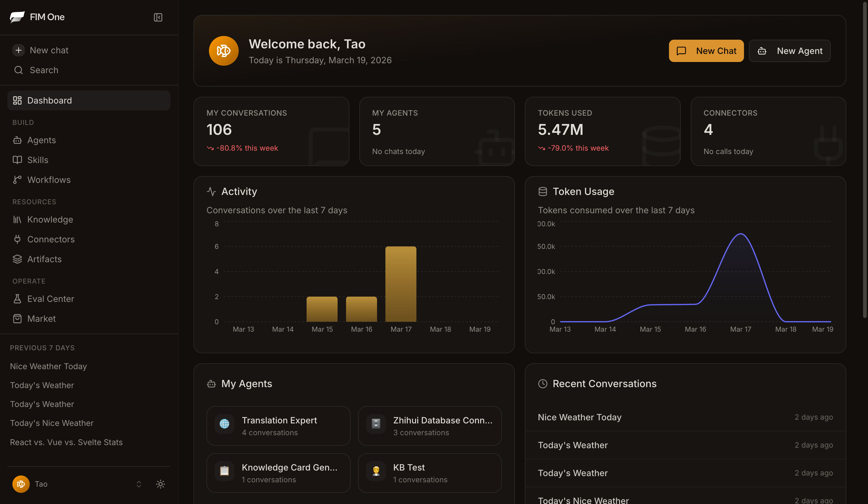
Task: Create a New Agent
Action: click(790, 51)
